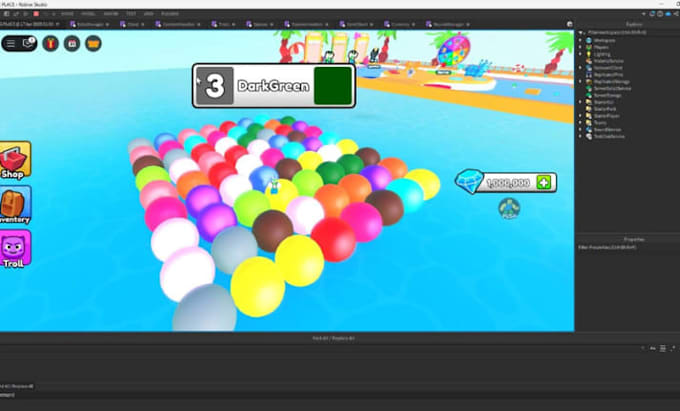Expand the Lighting node in Explorer
The height and width of the screenshot is (411, 680).
[x=580, y=54]
